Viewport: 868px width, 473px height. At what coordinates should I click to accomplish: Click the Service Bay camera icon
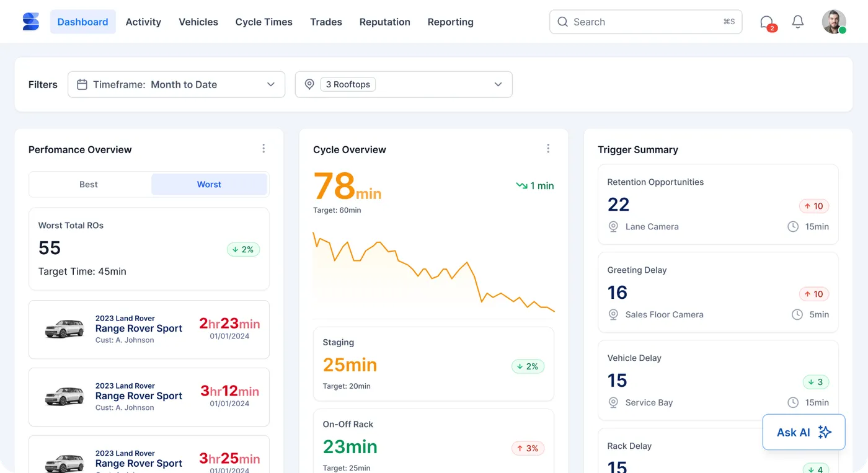(613, 403)
